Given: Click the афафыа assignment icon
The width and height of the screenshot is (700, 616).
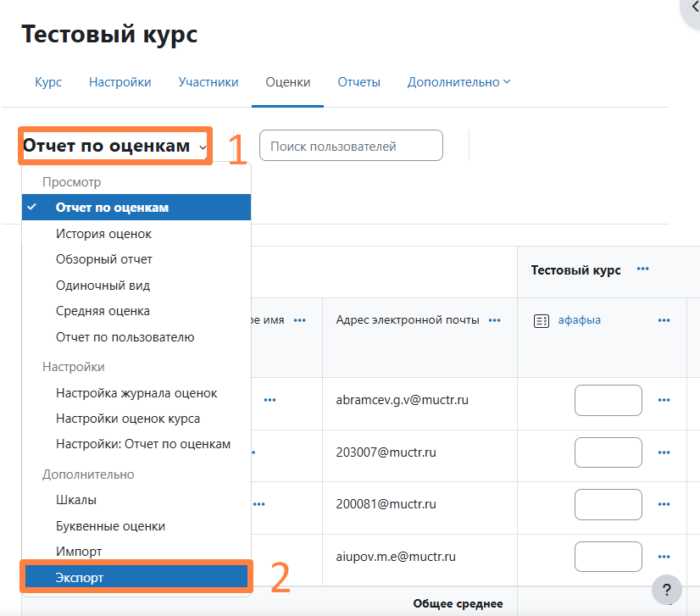Looking at the screenshot, I should coord(541,320).
